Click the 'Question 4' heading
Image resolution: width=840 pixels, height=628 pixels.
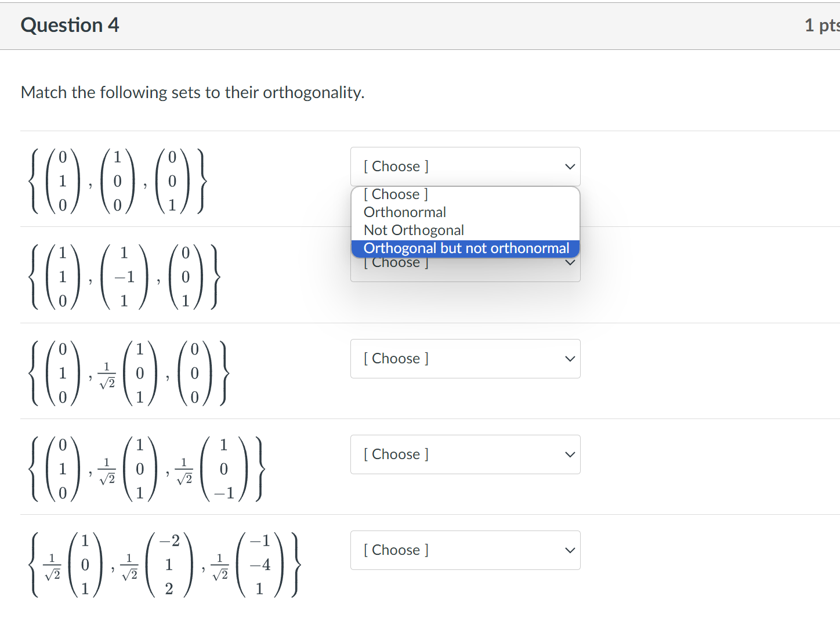70,25
